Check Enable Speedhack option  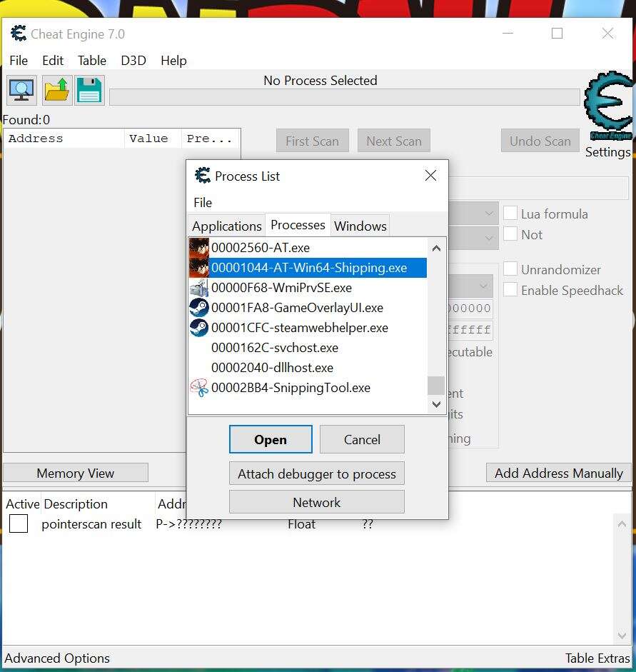[510, 291]
